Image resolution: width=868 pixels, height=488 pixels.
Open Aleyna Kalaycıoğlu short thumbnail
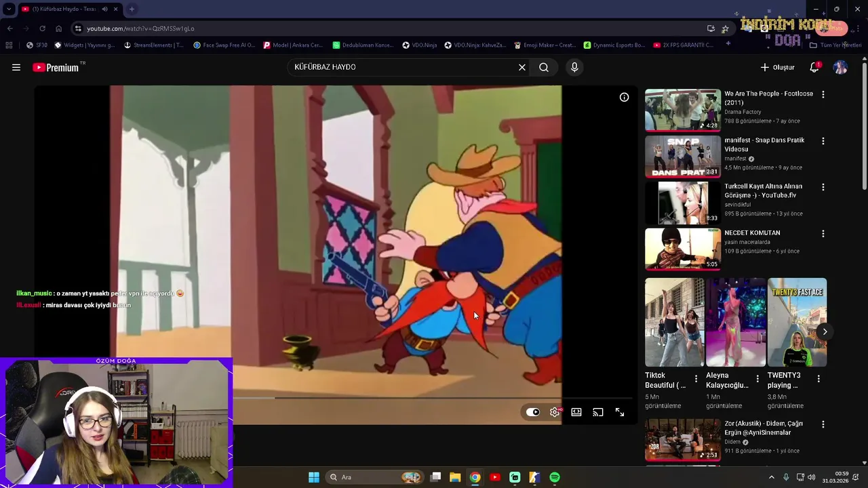(x=736, y=323)
